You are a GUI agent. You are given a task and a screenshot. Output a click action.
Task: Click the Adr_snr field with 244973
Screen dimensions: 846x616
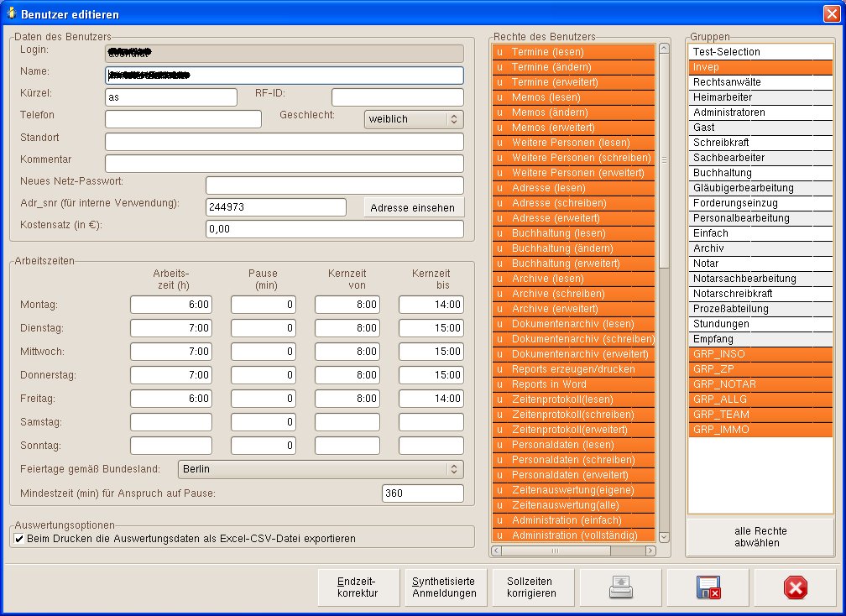(x=276, y=207)
